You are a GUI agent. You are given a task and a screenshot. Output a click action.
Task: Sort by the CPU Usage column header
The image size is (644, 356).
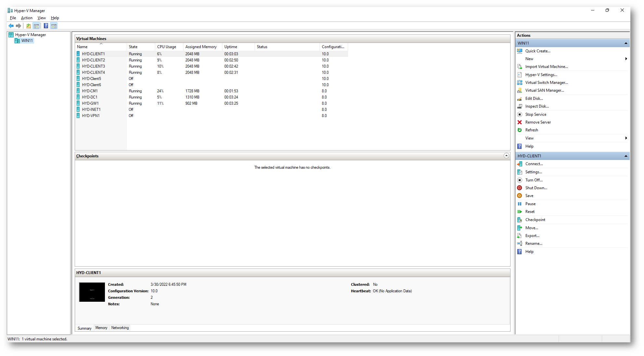click(169, 47)
